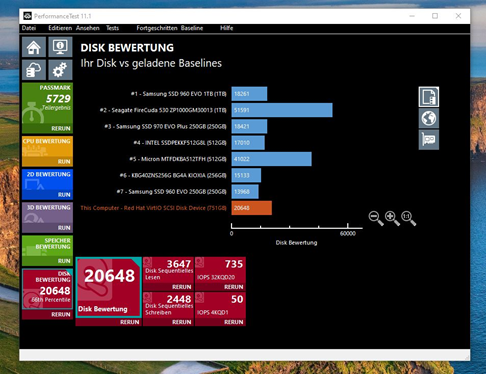Run the 3D Bewertung test
Screen dimensions: 486x374
64,228
